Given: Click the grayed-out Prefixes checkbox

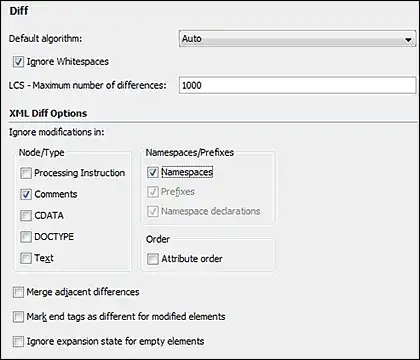Looking at the screenshot, I should pos(153,192).
